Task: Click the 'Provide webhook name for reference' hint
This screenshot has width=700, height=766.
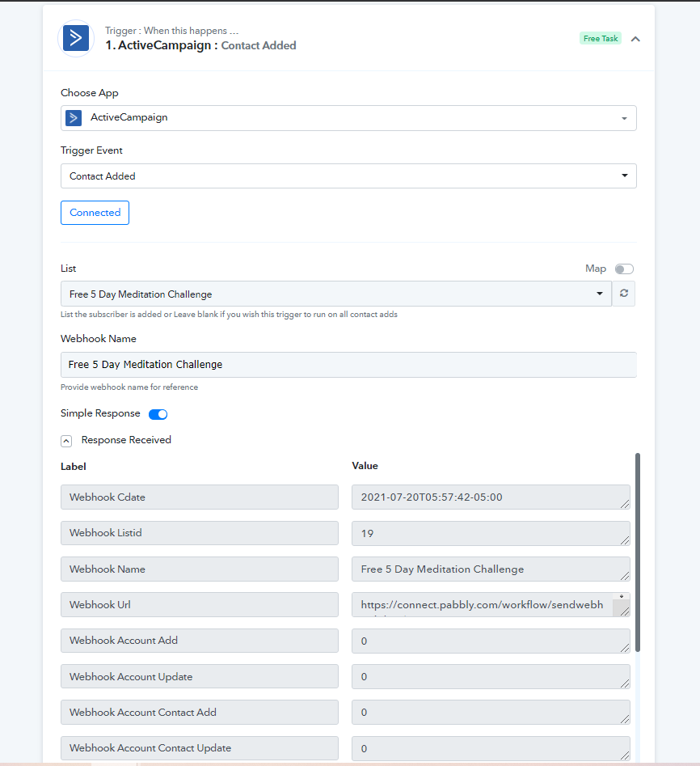Action: (129, 387)
